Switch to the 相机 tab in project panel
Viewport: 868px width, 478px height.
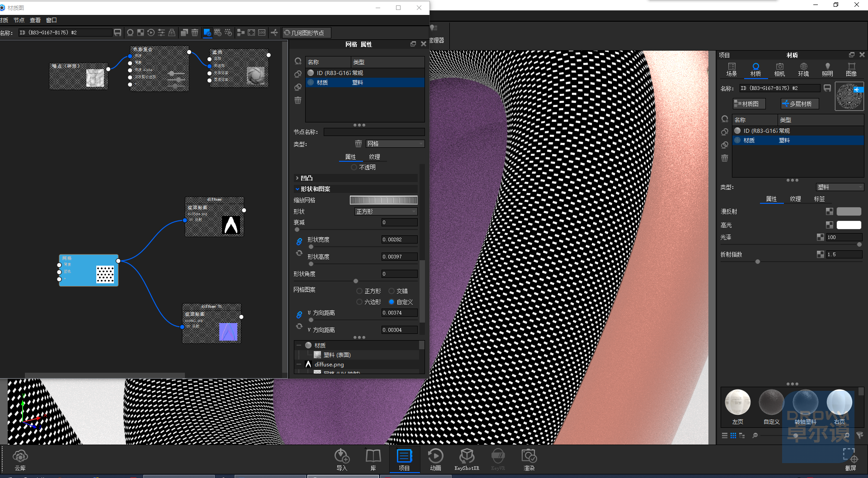tap(779, 70)
